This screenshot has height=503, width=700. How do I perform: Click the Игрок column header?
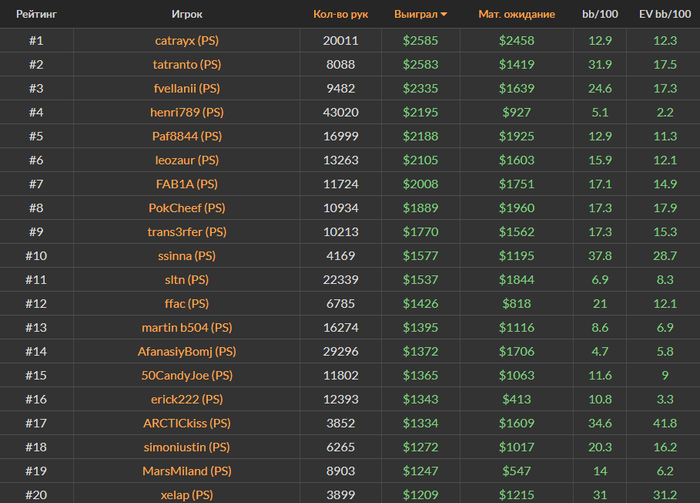187,14
